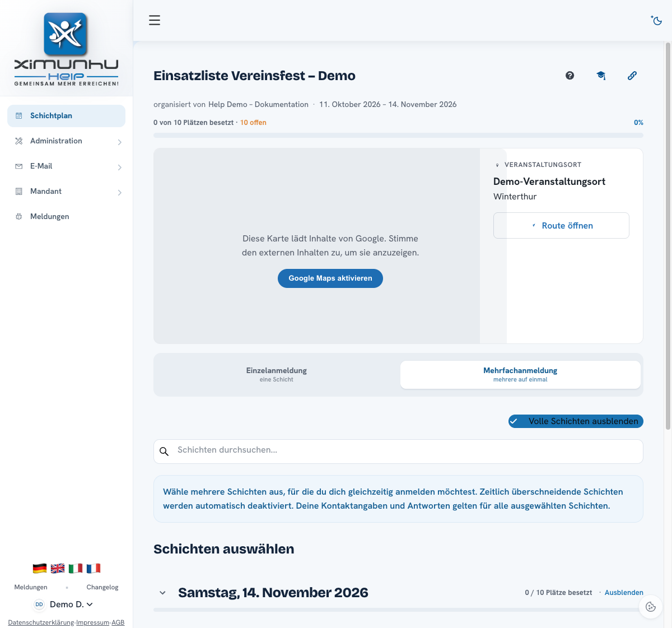
Task: Open Demo D. user dropdown
Action: click(71, 604)
